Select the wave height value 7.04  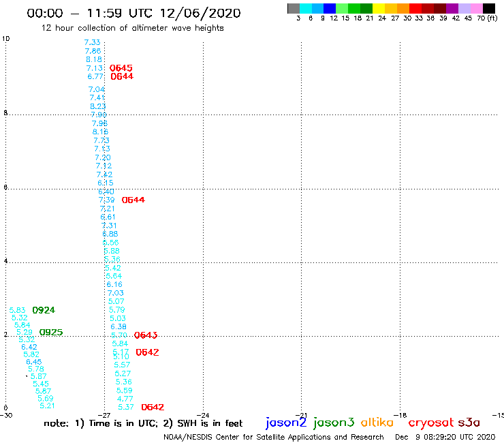[97, 89]
